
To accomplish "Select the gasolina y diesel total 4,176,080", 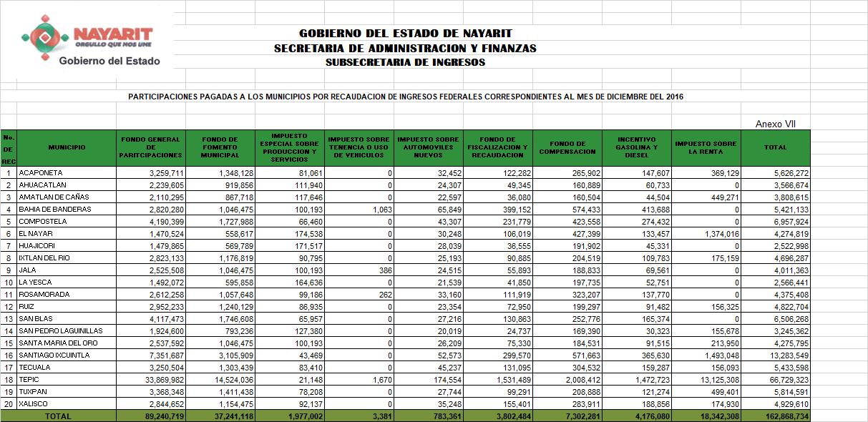I will click(653, 416).
